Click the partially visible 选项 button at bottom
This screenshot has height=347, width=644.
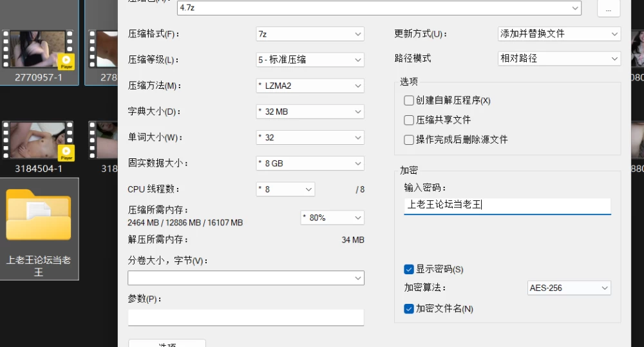coord(167,343)
